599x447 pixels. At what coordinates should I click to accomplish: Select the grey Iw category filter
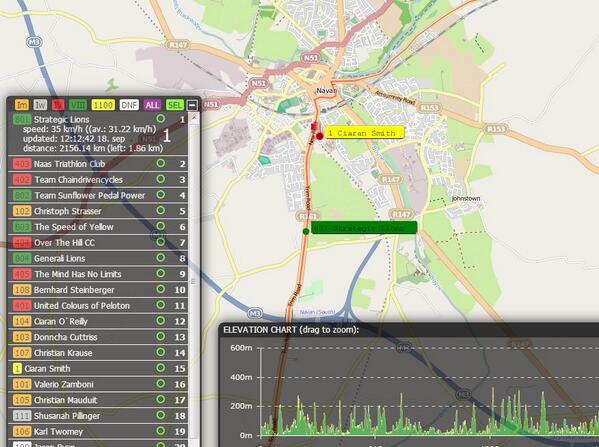pos(40,105)
